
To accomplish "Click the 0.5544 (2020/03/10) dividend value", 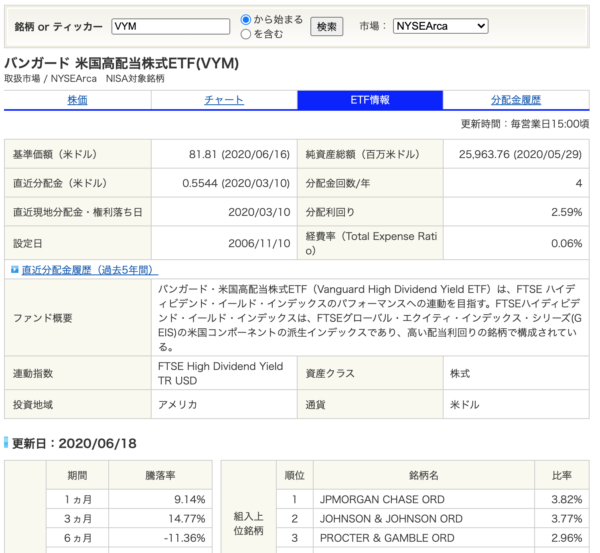I will point(236,183).
